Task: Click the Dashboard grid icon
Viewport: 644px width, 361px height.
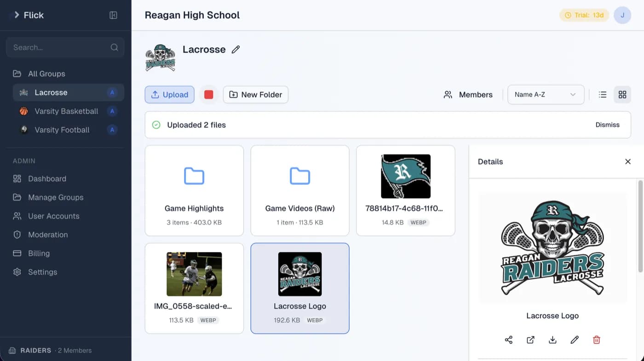Action: 17,178
